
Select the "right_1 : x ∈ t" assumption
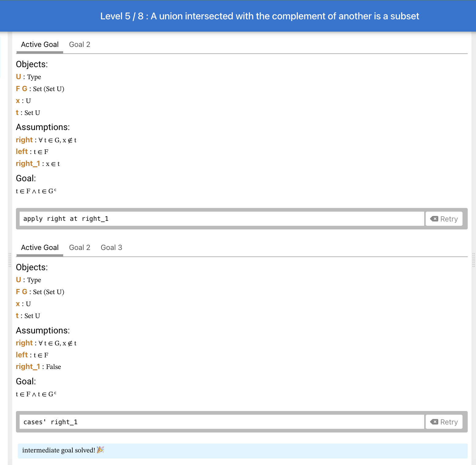tap(38, 163)
